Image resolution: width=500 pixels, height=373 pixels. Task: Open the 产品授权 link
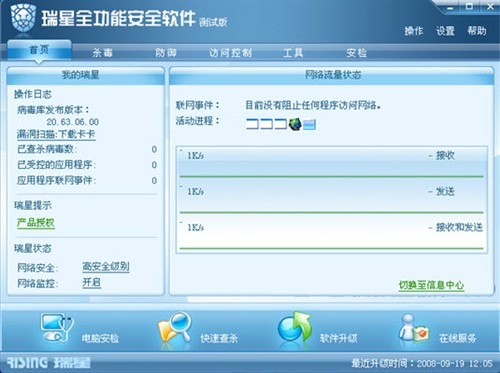(36, 223)
